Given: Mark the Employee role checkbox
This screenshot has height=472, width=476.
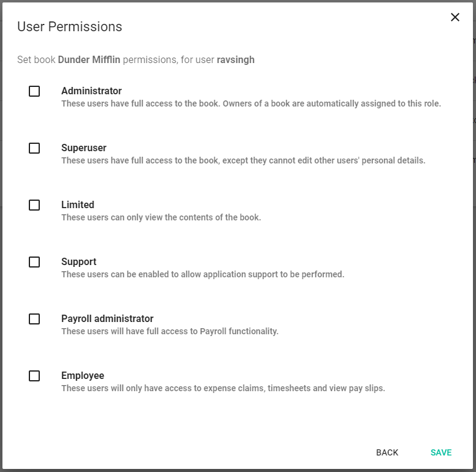Looking at the screenshot, I should [34, 376].
